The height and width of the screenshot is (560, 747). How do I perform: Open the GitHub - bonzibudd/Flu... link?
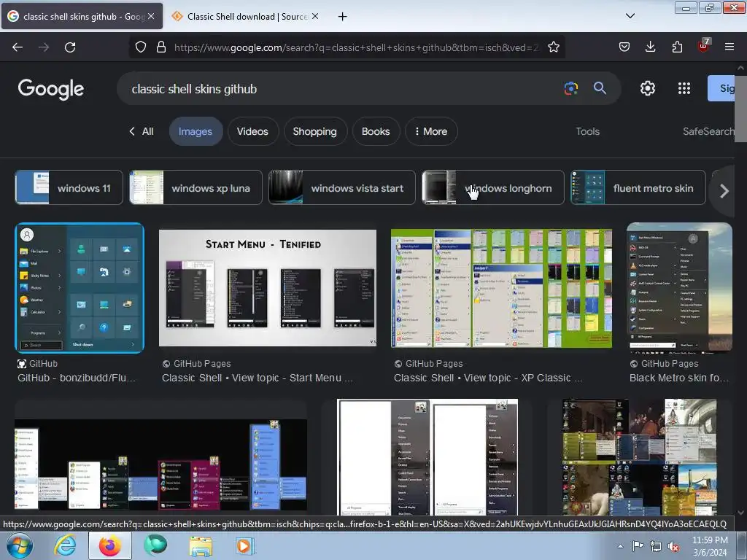click(x=77, y=378)
